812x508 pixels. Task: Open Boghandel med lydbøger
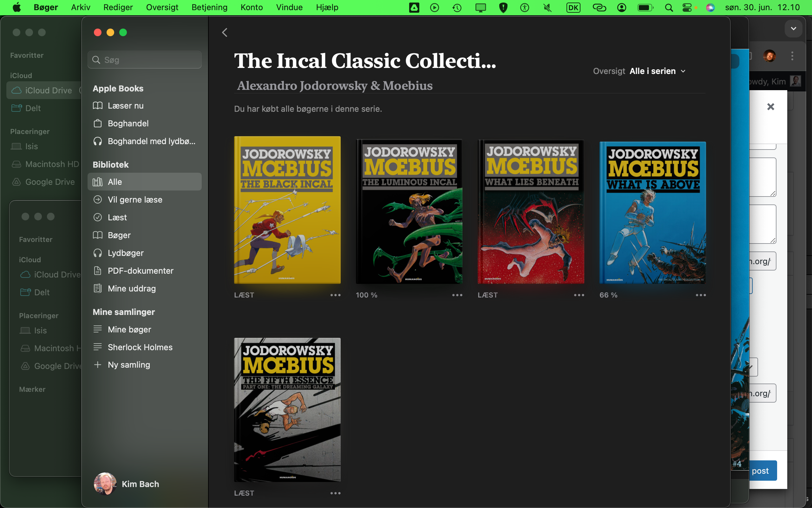[145, 141]
